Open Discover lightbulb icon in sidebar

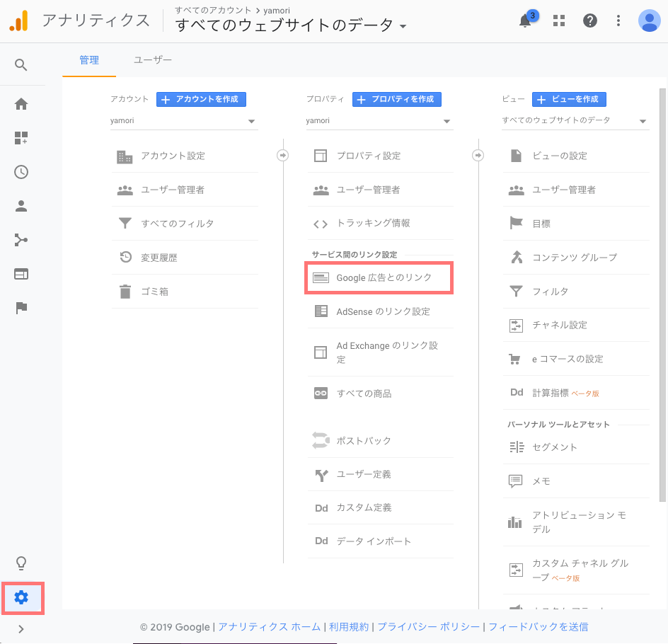pos(21,563)
